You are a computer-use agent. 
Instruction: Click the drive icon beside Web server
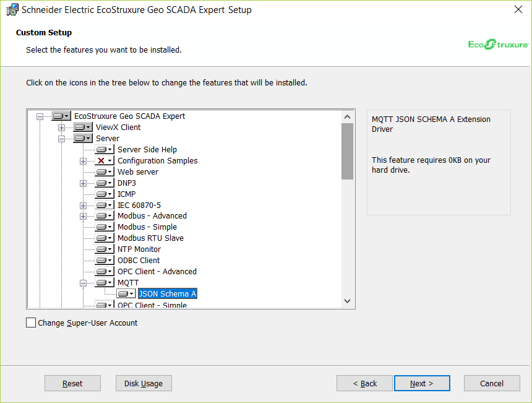pos(105,172)
